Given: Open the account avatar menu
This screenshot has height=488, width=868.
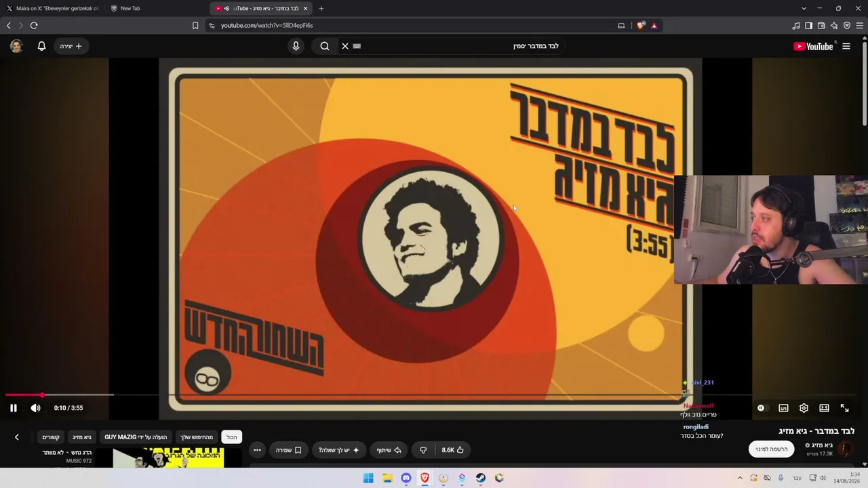Looking at the screenshot, I should (16, 46).
